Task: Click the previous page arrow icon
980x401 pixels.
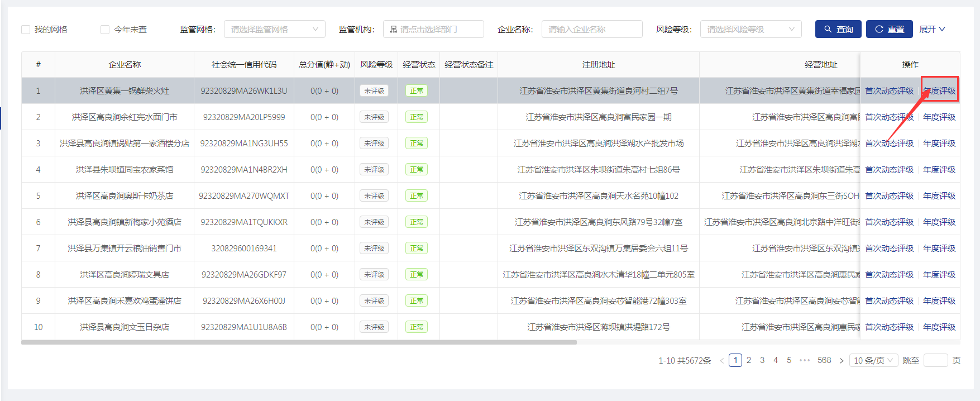Action: [x=721, y=361]
